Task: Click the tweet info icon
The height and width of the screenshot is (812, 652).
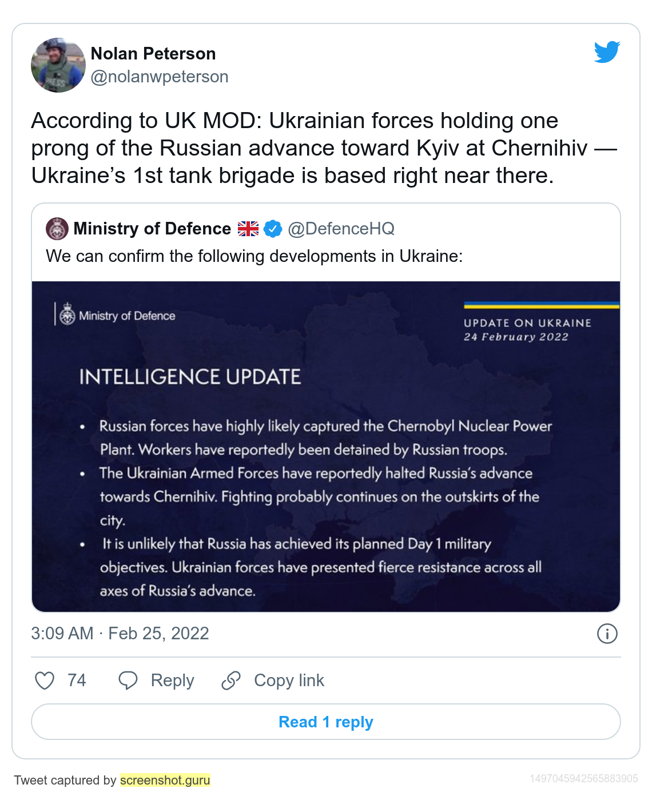Action: pos(607,634)
